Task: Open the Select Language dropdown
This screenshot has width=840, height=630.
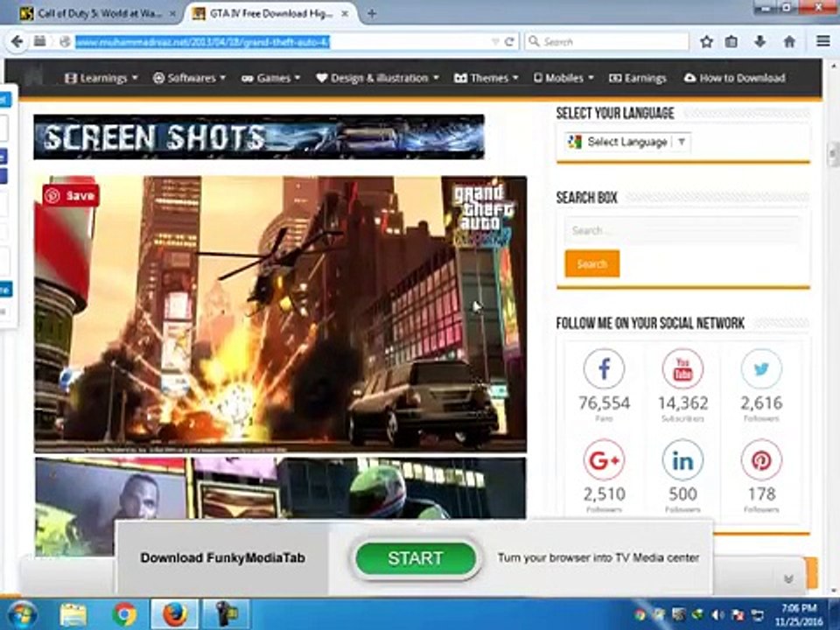Action: [x=627, y=142]
